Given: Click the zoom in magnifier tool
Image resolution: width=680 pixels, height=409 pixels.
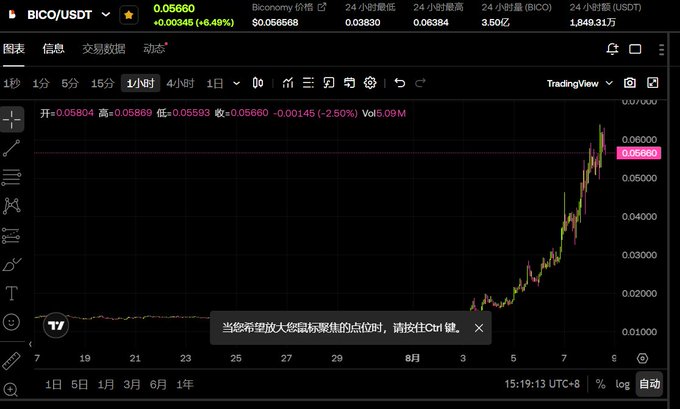Looking at the screenshot, I should (11, 389).
